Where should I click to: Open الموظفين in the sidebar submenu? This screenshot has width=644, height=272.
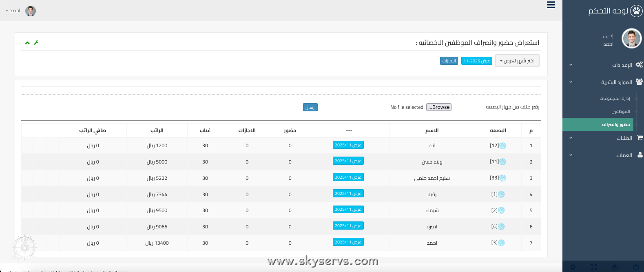[x=620, y=112]
